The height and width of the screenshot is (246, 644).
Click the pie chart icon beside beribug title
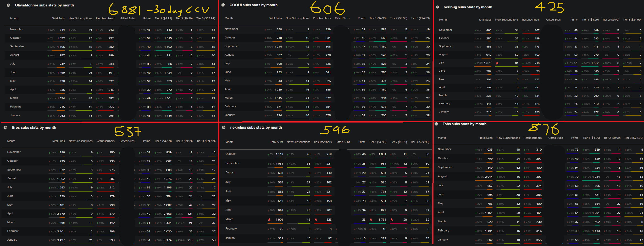click(437, 7)
